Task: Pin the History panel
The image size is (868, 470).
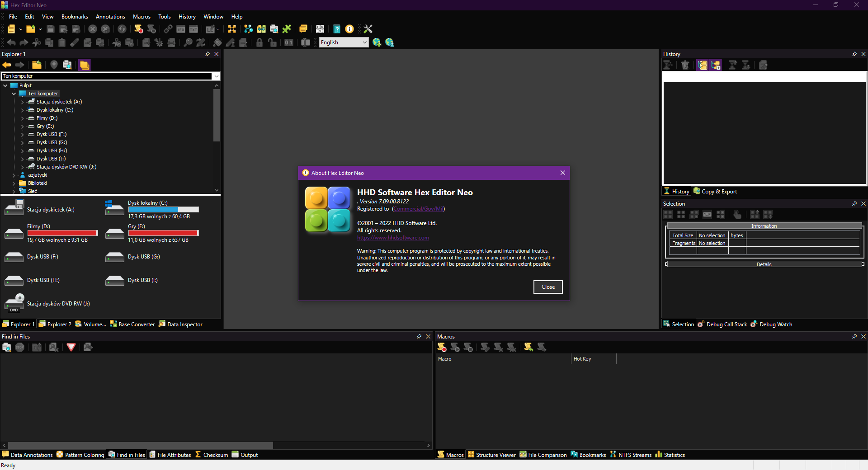Action: pos(854,54)
